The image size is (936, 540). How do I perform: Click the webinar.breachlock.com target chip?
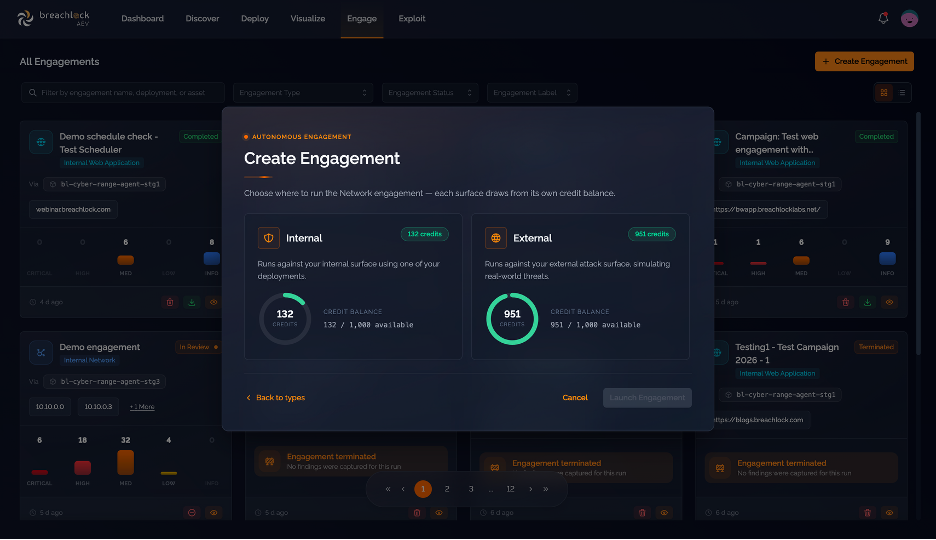tap(73, 209)
